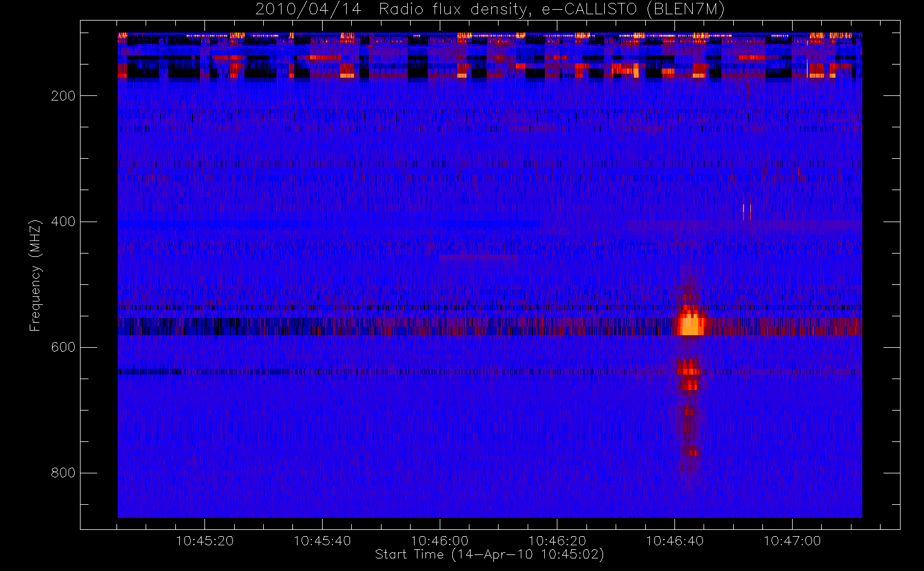Click the '10:46:00' time axis label
The image size is (924, 571).
[x=440, y=541]
